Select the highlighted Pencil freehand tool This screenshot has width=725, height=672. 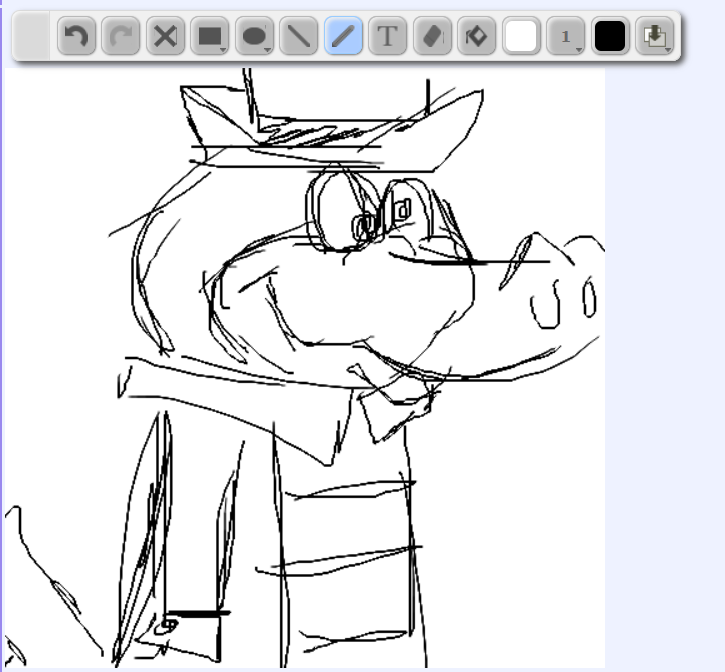pos(343,36)
